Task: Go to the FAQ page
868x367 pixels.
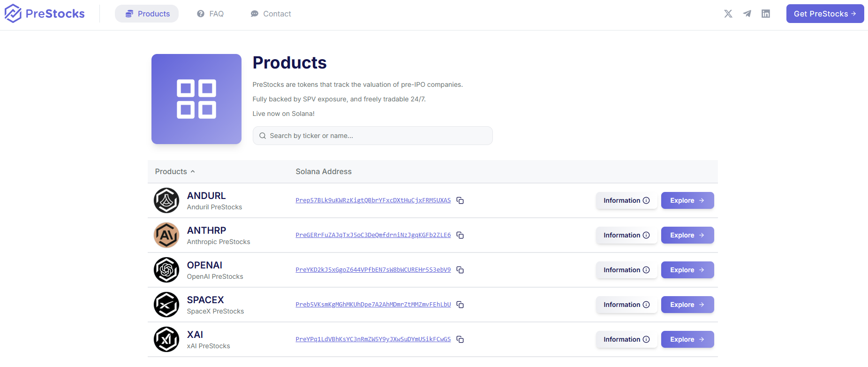Action: pyautogui.click(x=210, y=14)
